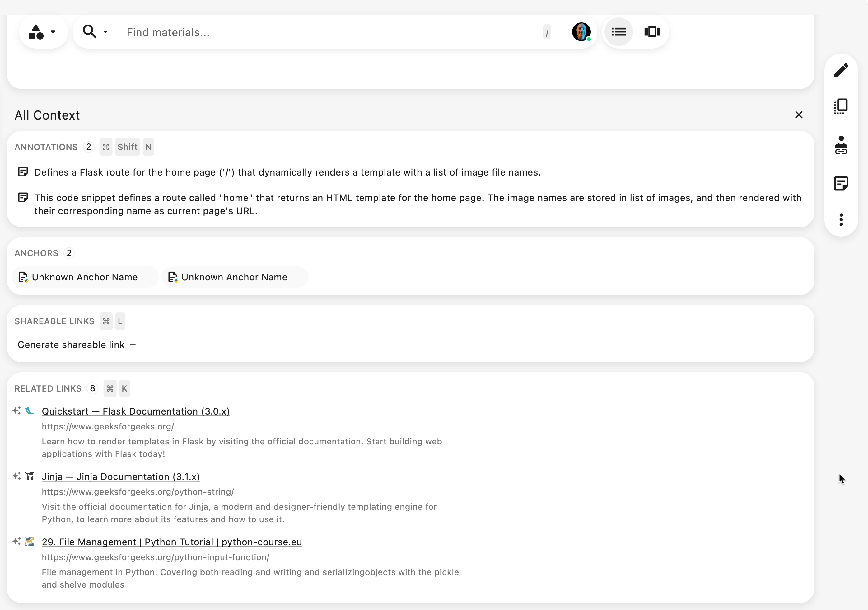Switch to list view using the top-right icon
868x610 pixels.
(x=618, y=32)
